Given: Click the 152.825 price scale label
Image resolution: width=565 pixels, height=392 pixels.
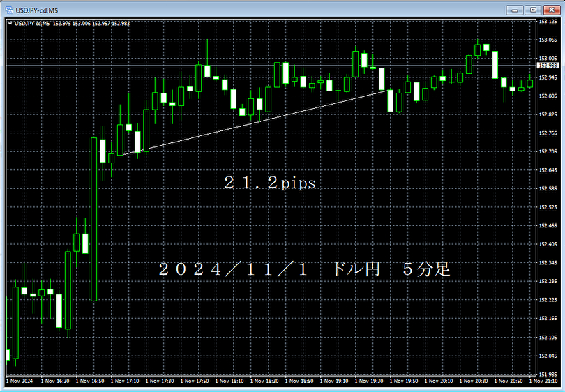Looking at the screenshot, I should pyautogui.click(x=548, y=114).
